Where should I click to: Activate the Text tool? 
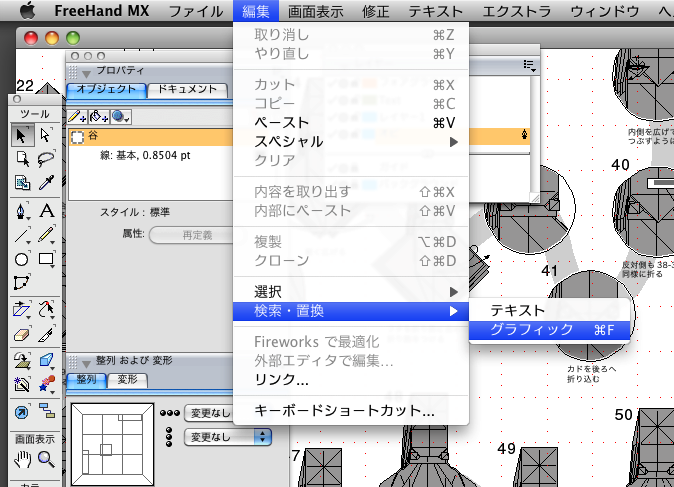tap(46, 211)
